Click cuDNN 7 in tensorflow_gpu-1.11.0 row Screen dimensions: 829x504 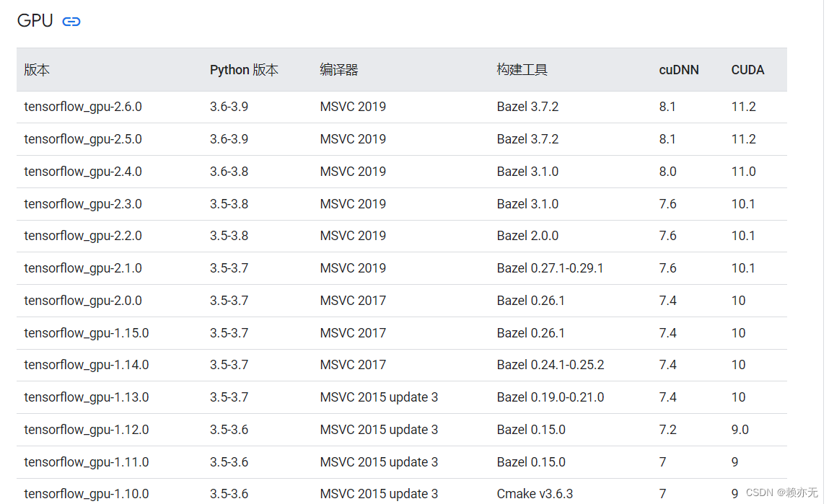click(x=662, y=461)
